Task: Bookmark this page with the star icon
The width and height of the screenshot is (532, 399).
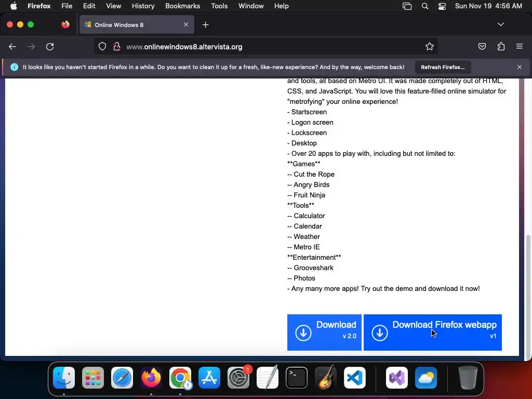Action: pos(430,47)
